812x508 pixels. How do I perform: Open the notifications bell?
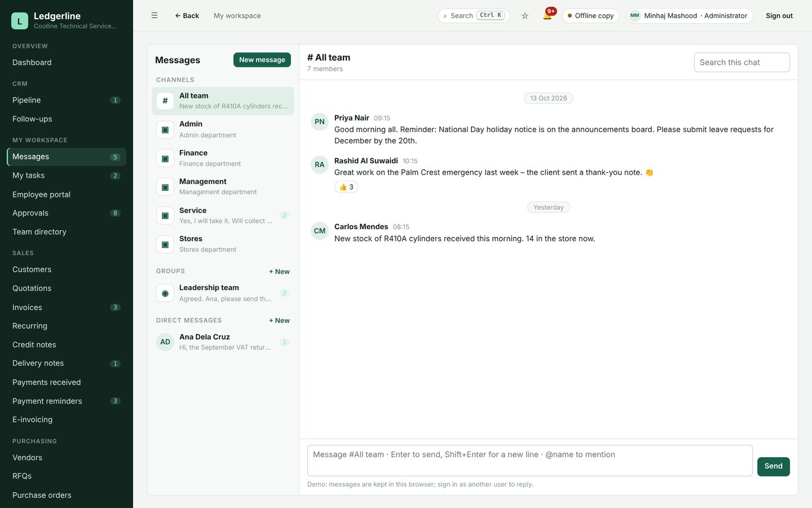click(548, 15)
